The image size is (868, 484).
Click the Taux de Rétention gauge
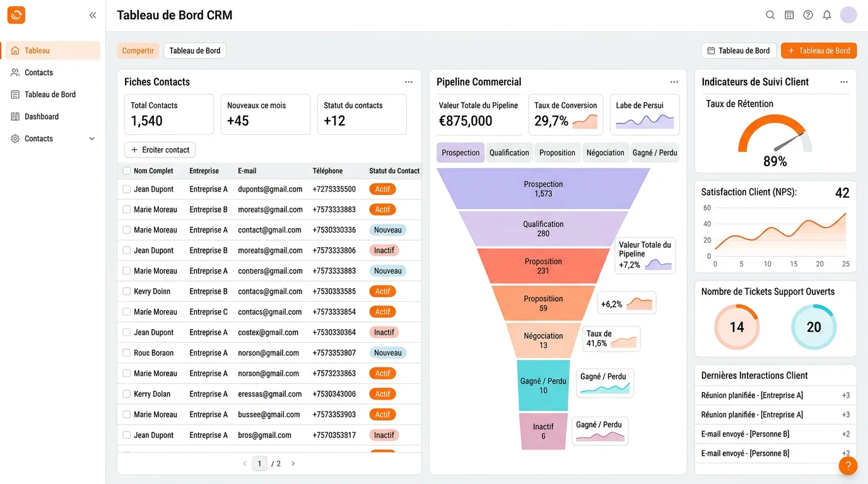(775, 134)
